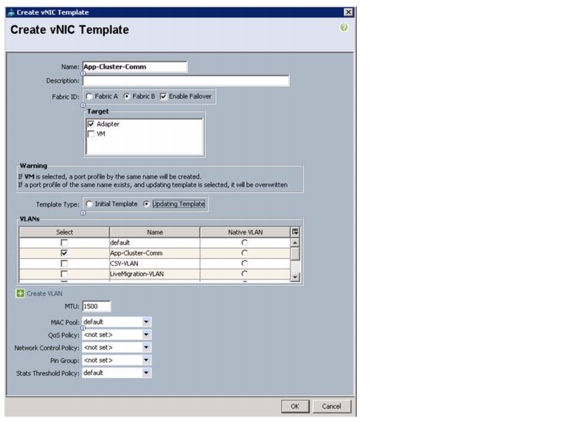
Task: Check the VM target checkbox
Action: [x=91, y=134]
